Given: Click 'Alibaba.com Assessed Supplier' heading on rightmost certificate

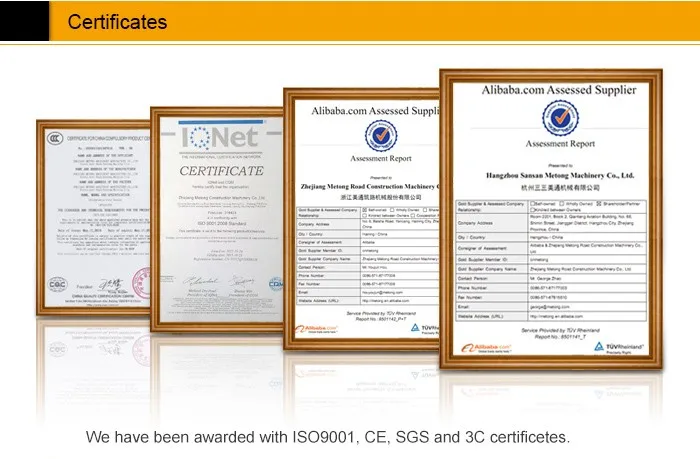Looking at the screenshot, I should (x=559, y=90).
